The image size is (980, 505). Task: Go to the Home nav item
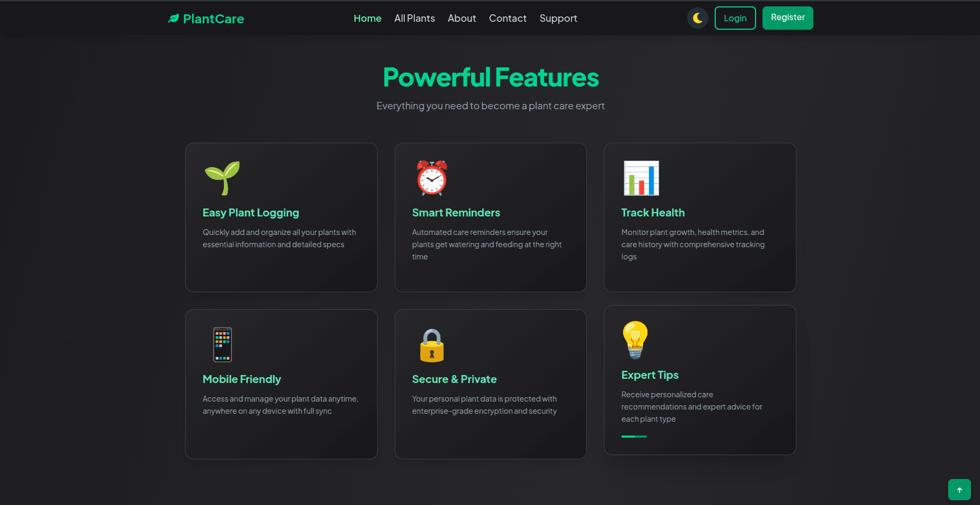point(367,19)
